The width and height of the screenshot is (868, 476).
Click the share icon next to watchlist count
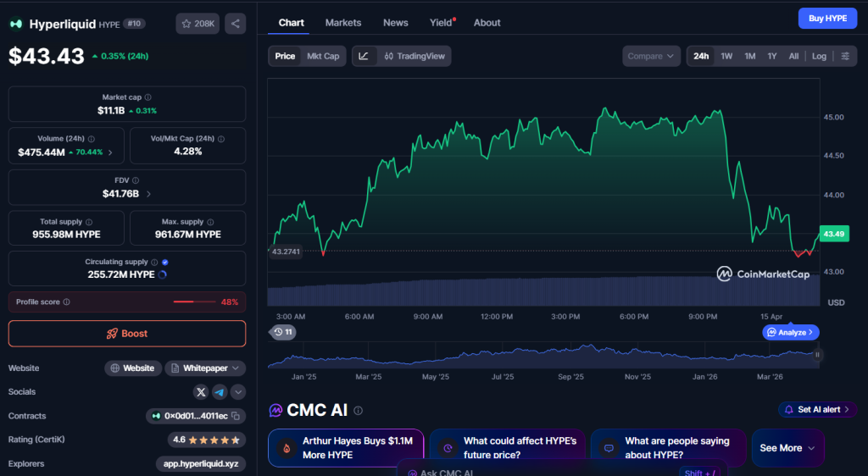coord(236,24)
